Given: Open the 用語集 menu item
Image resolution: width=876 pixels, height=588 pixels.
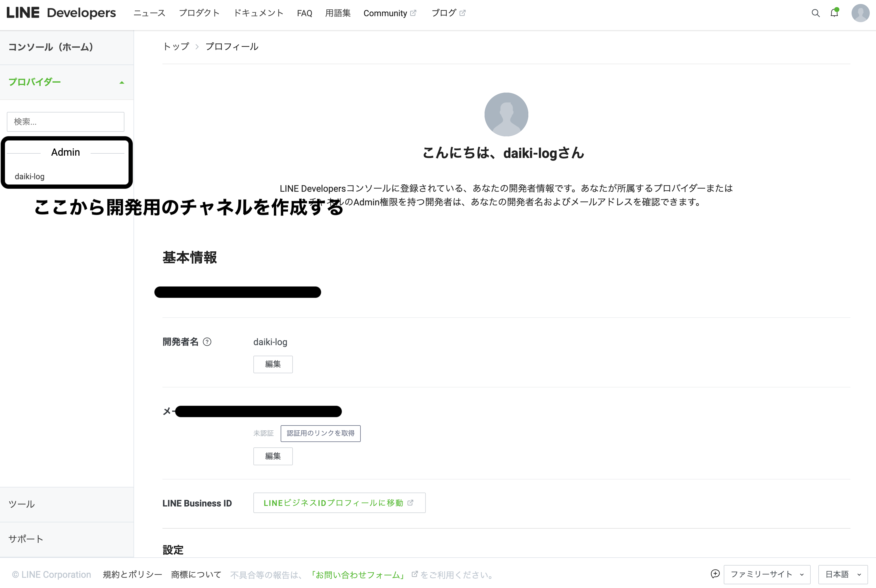Looking at the screenshot, I should click(x=338, y=13).
